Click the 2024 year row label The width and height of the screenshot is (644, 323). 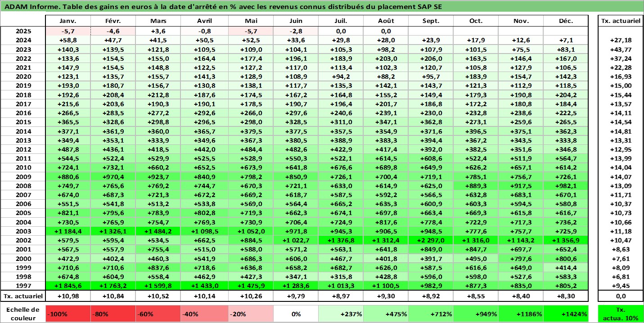(23, 40)
